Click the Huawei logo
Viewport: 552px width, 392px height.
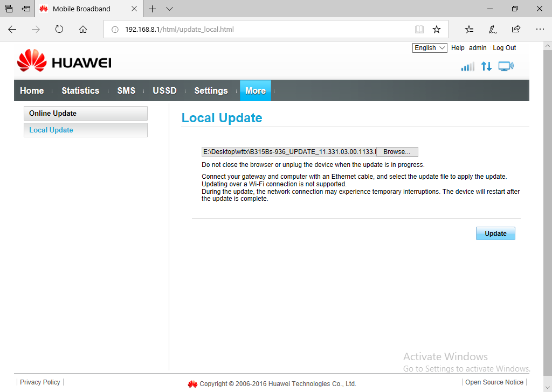coord(64,60)
